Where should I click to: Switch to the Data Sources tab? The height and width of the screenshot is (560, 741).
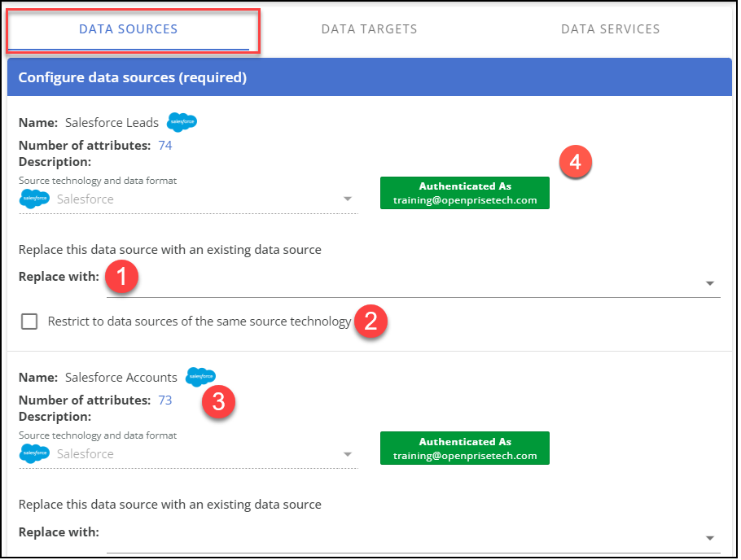(128, 29)
